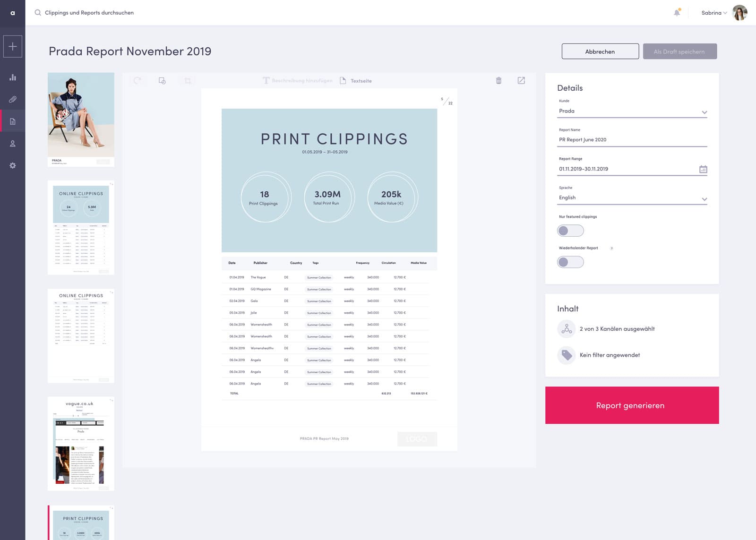Click the Circulation column header
The image size is (756, 540).
pos(388,263)
